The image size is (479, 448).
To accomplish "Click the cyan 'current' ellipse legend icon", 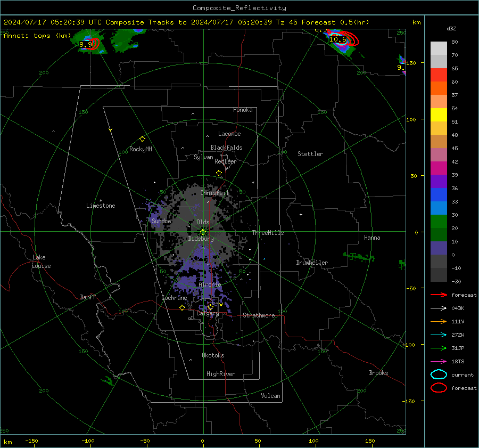I will pyautogui.click(x=439, y=374).
